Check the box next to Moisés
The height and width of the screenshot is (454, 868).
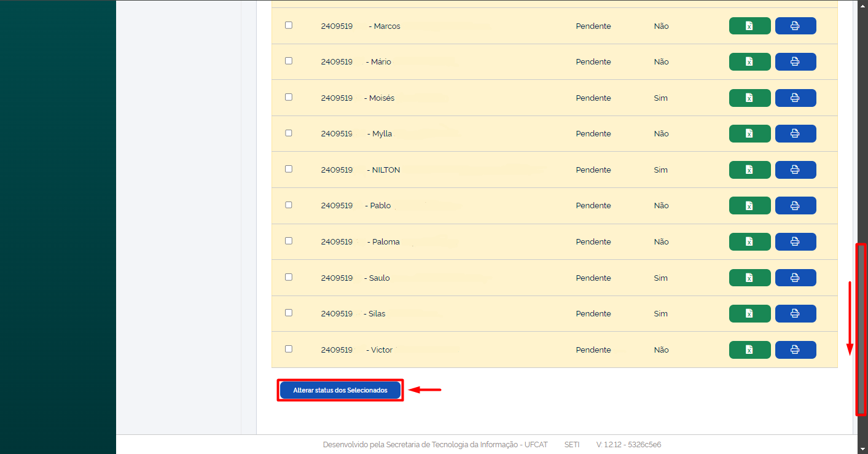pos(289,97)
